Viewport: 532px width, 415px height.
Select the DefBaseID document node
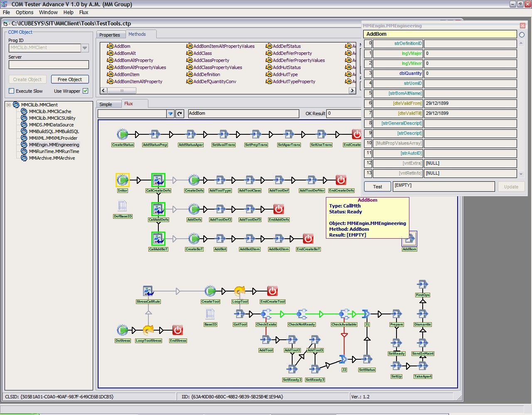[122, 206]
